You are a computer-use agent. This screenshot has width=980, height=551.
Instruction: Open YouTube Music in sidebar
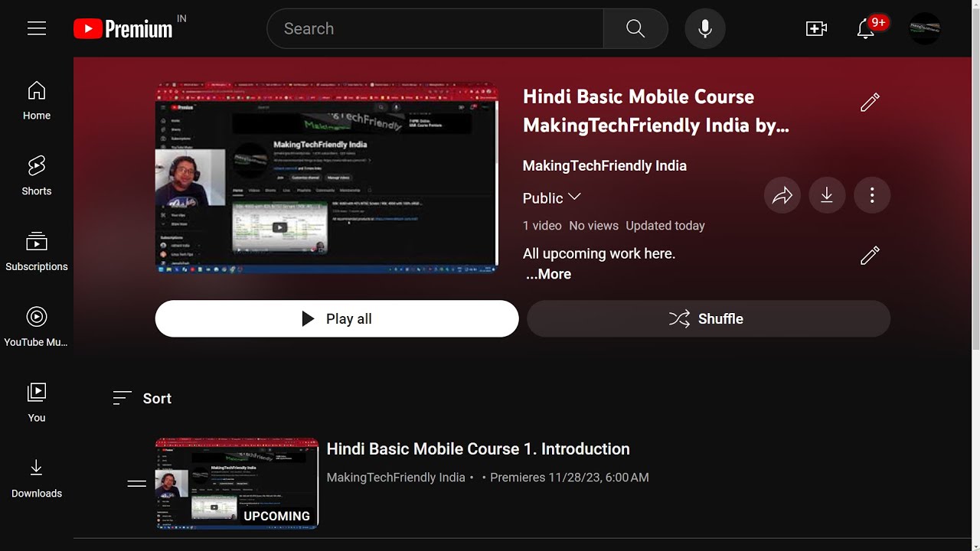(x=37, y=327)
